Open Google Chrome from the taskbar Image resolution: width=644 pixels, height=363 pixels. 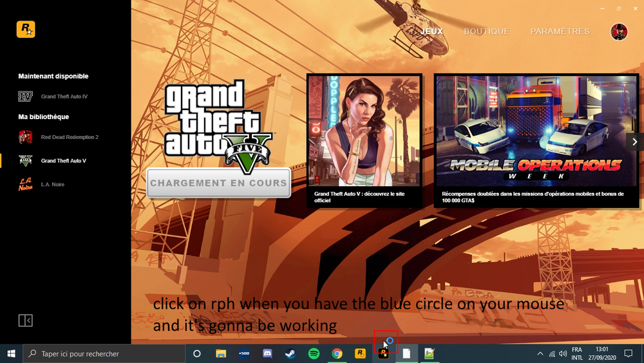click(337, 353)
